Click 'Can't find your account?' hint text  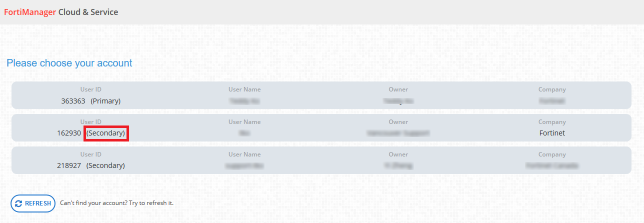click(x=116, y=203)
